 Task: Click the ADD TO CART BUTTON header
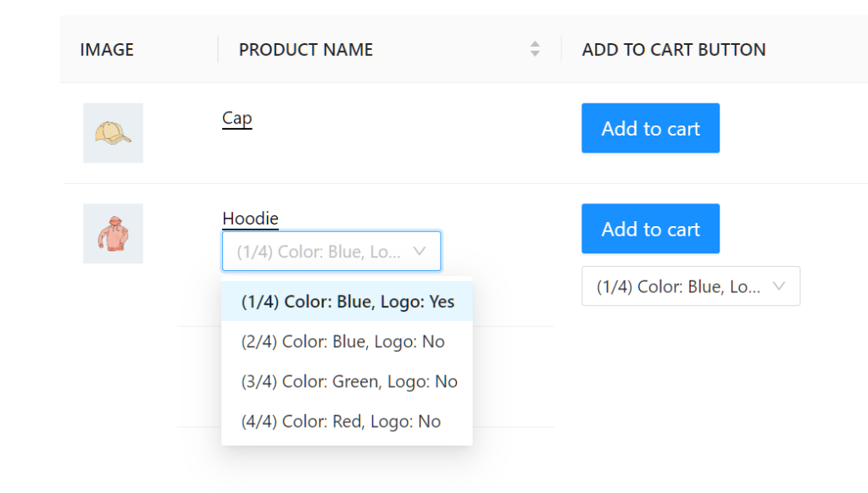pos(674,50)
